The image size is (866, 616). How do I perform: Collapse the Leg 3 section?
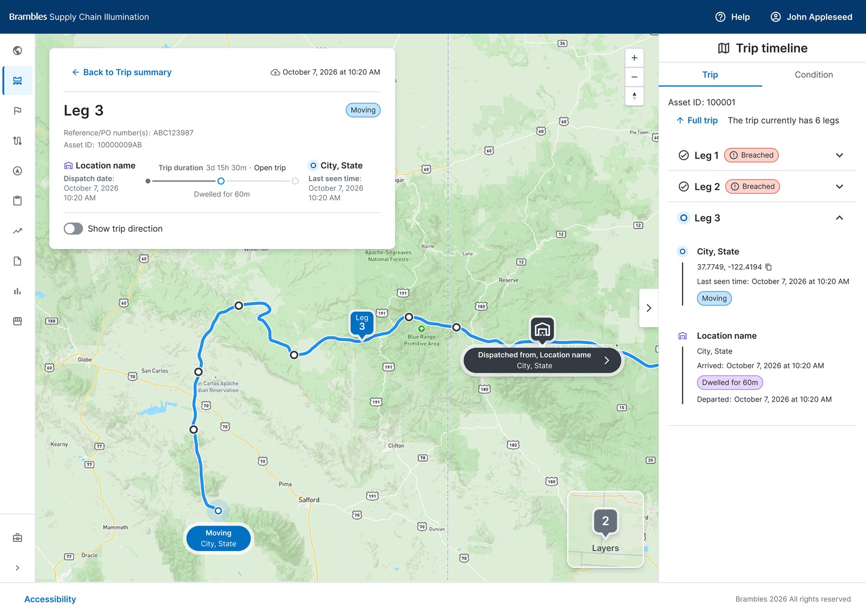pos(839,218)
